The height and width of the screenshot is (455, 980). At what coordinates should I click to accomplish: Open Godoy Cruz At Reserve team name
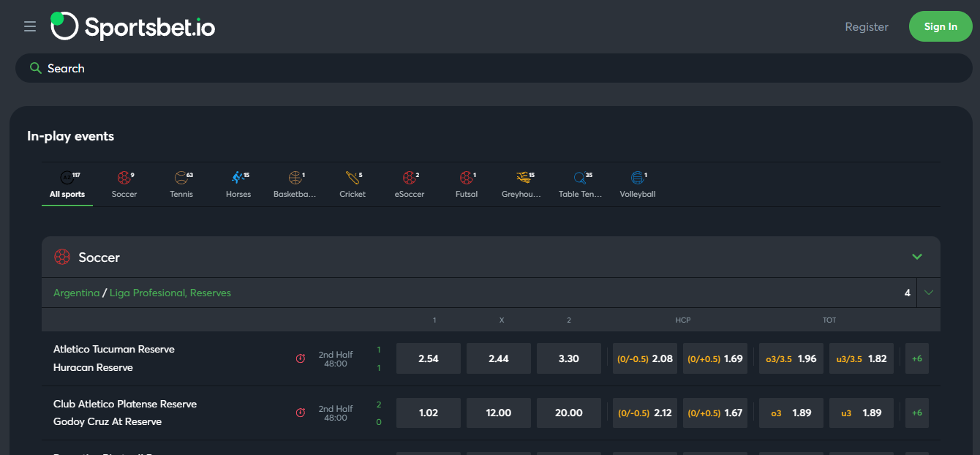(108, 421)
